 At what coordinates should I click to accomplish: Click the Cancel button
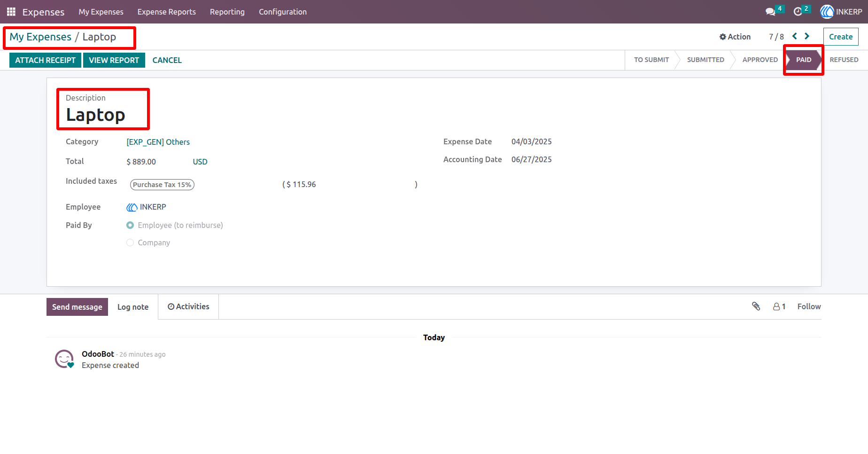coord(167,60)
